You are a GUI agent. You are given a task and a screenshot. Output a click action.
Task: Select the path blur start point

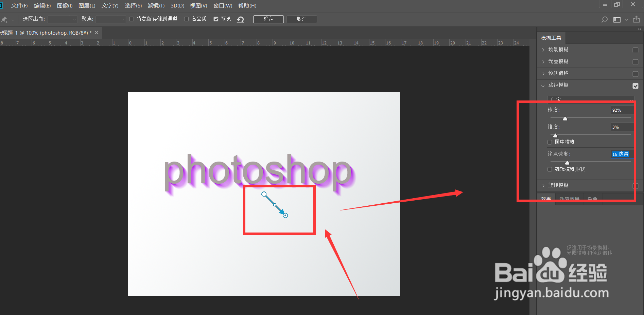[264, 194]
